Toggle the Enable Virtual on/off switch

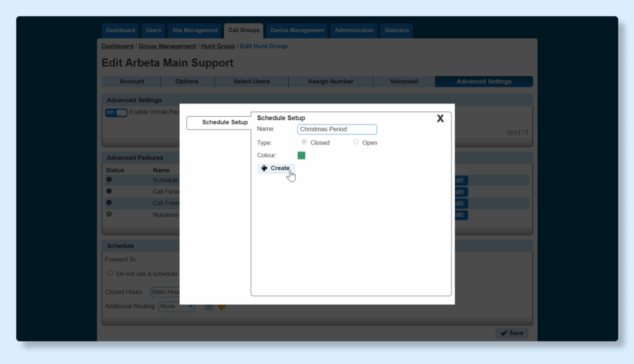coord(116,113)
